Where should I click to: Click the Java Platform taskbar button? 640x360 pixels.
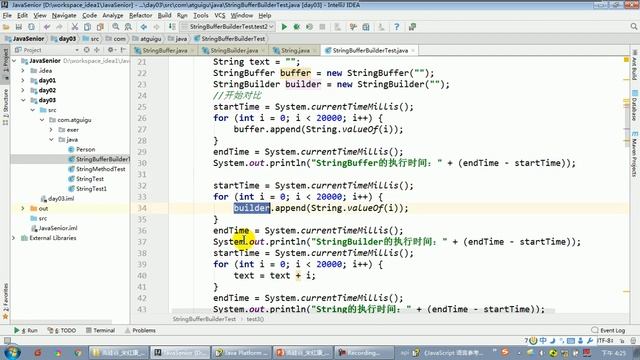click(x=242, y=352)
